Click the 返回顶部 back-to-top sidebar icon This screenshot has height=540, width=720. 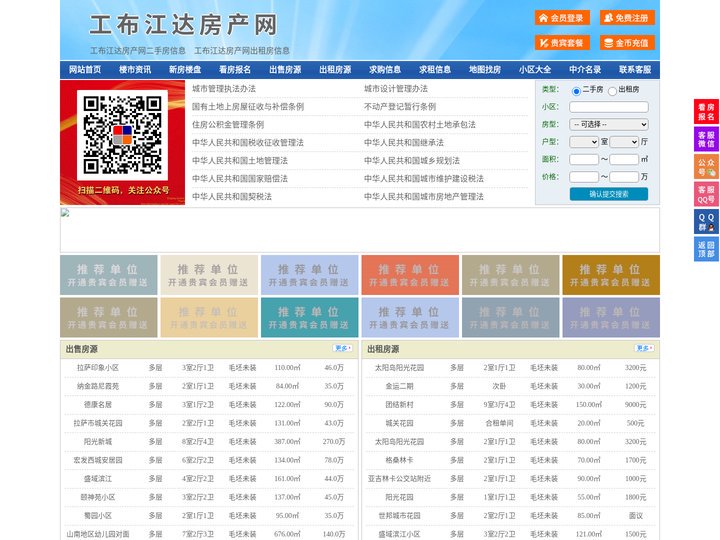click(x=706, y=249)
